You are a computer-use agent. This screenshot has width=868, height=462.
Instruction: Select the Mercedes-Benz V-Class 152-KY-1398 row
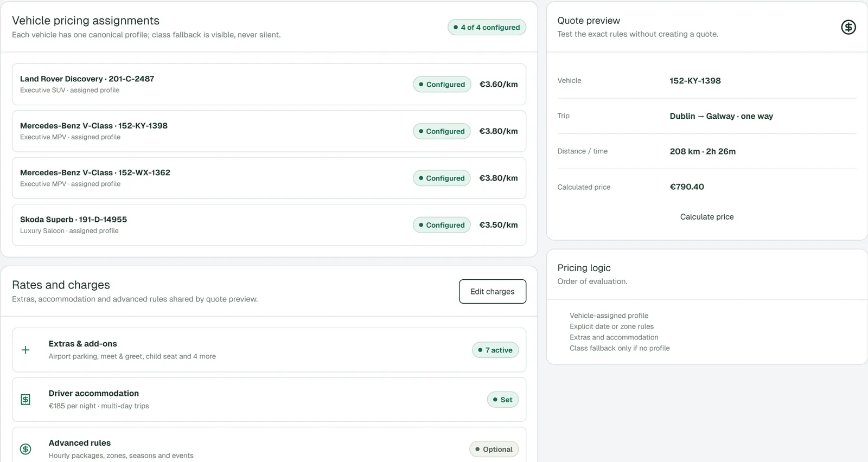coord(269,131)
